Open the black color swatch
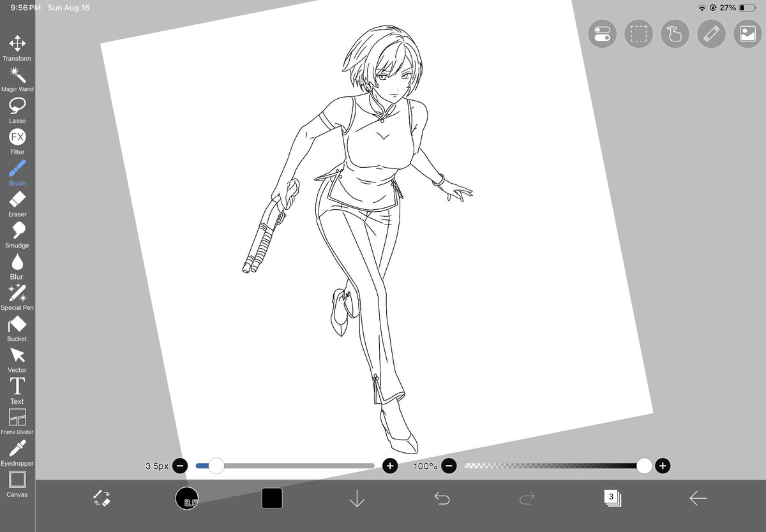Viewport: 766px width, 532px height. [x=272, y=498]
